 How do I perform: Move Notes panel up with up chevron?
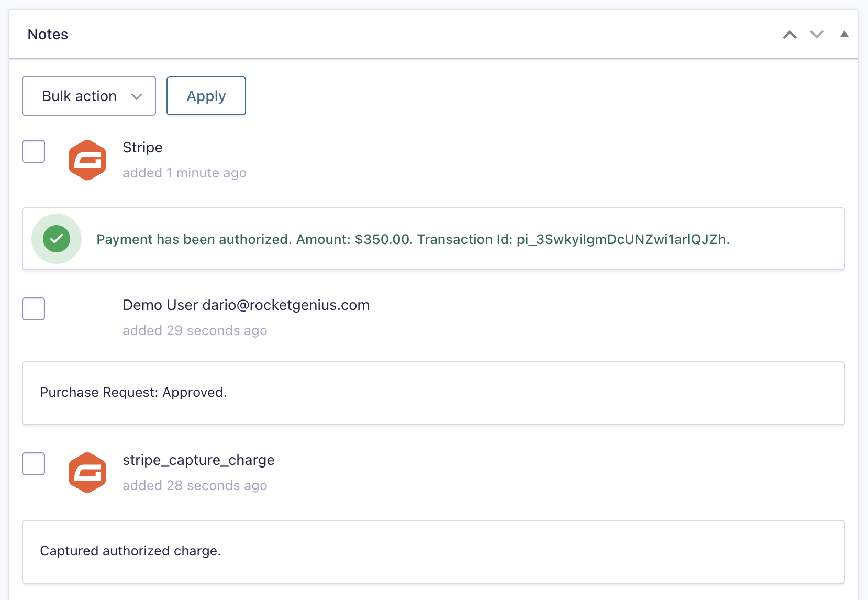[x=789, y=35]
